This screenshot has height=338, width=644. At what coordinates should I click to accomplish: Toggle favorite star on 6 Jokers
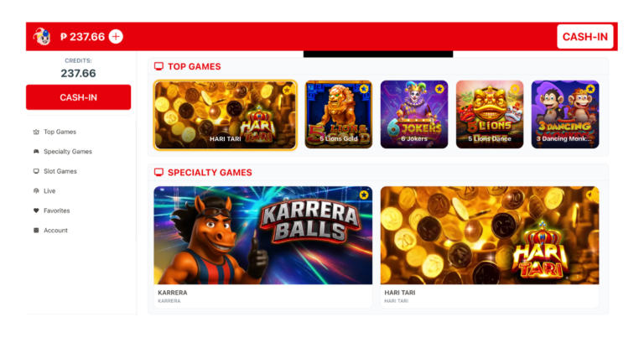[439, 89]
